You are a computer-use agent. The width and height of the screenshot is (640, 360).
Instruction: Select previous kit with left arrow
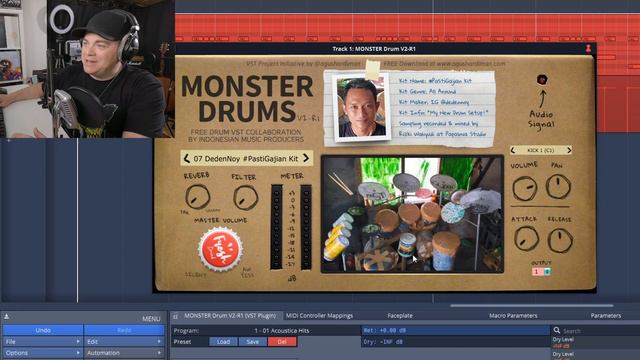[x=187, y=158]
